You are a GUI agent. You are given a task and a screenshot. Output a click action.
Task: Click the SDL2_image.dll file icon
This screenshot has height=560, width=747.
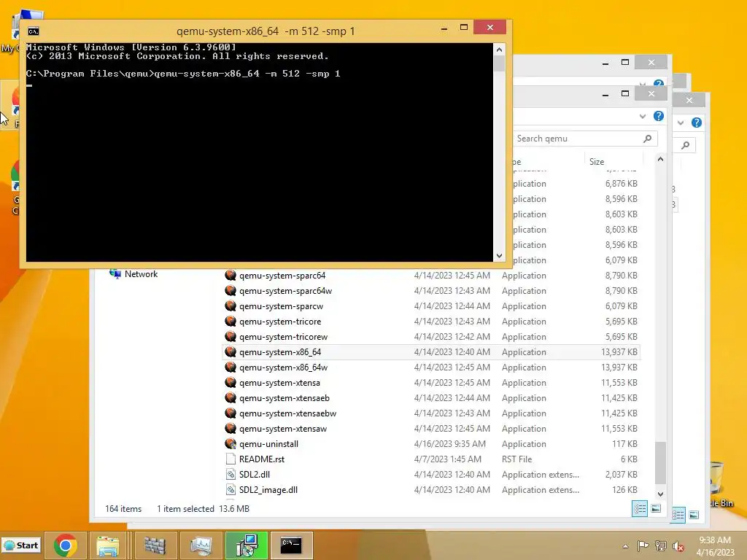[x=231, y=489]
